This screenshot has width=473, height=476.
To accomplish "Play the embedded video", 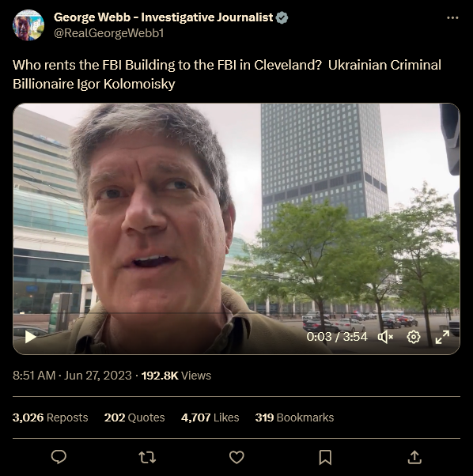I will pyautogui.click(x=30, y=337).
